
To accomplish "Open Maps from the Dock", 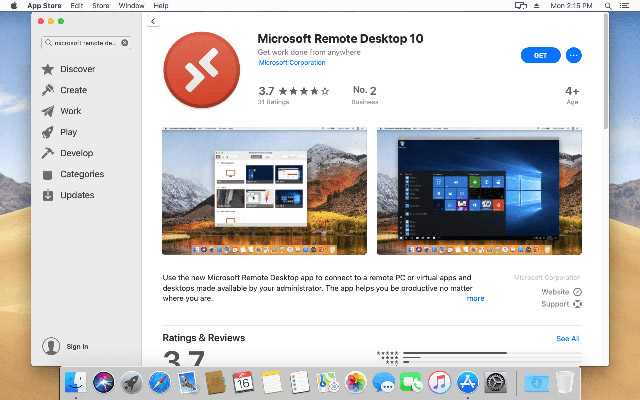I will (x=327, y=382).
